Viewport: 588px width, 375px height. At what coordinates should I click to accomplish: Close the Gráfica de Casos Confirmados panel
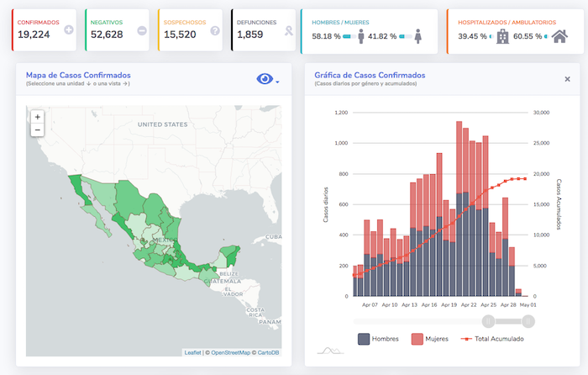point(567,79)
